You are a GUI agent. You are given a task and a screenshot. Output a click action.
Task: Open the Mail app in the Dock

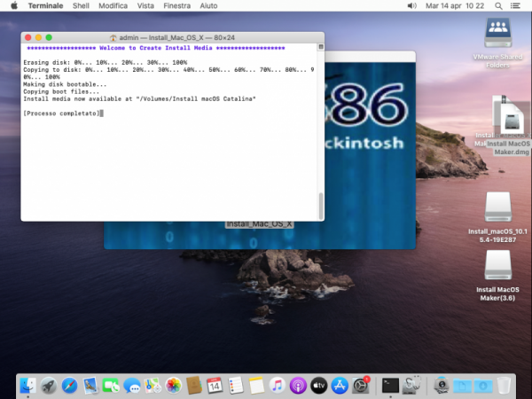(x=90, y=386)
